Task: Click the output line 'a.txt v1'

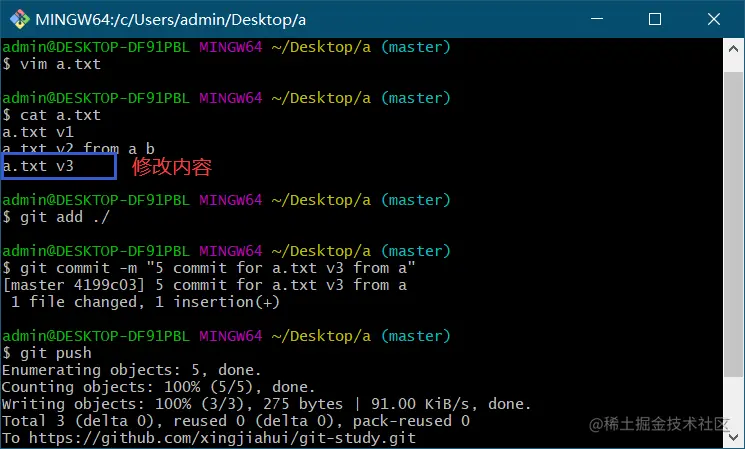Action: pos(38,132)
